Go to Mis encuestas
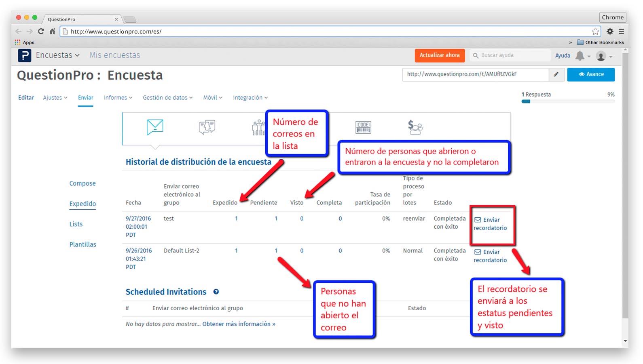 [x=115, y=55]
